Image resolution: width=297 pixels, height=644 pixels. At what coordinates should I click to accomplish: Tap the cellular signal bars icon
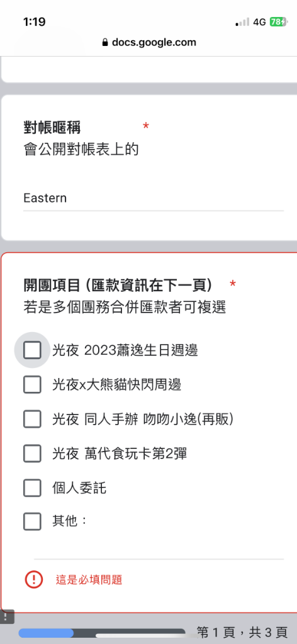tap(243, 22)
